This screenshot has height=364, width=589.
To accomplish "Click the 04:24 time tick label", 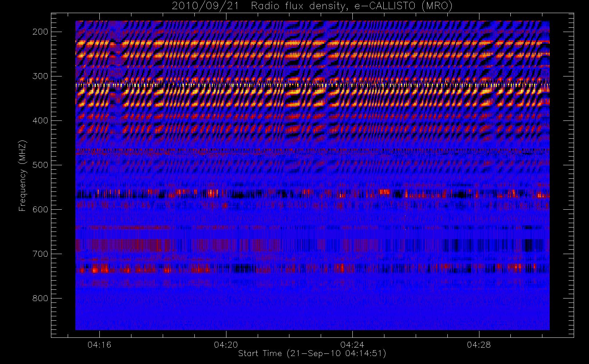I will coord(352,345).
